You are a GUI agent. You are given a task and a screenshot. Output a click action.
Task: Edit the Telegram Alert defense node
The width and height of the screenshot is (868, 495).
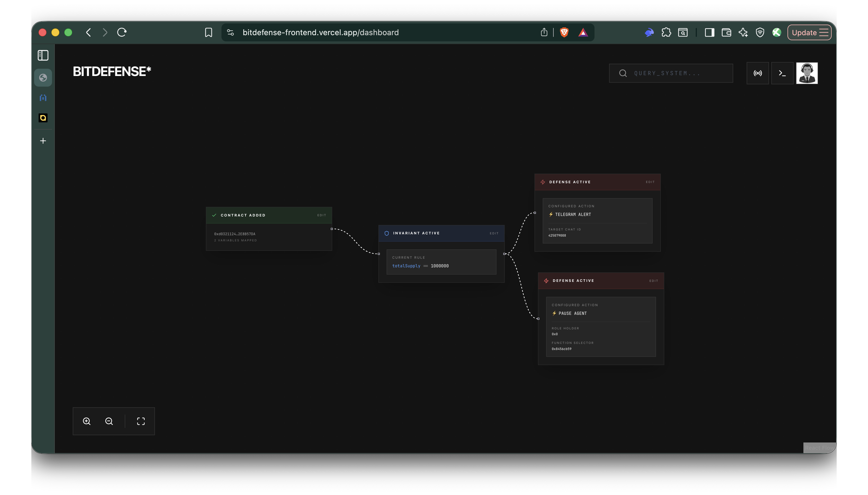[650, 182]
